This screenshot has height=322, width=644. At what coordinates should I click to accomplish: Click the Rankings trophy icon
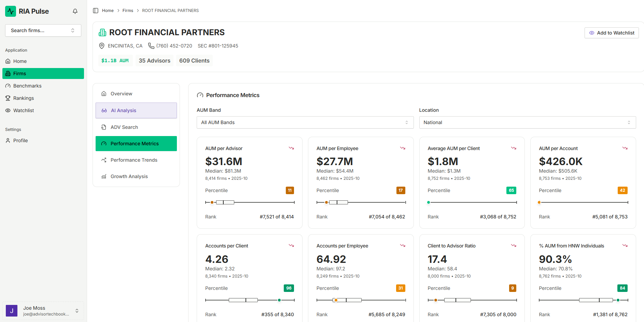(x=8, y=98)
